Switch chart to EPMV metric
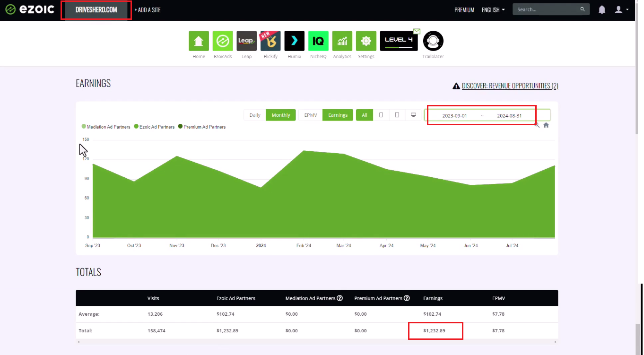The height and width of the screenshot is (355, 644). coord(311,115)
